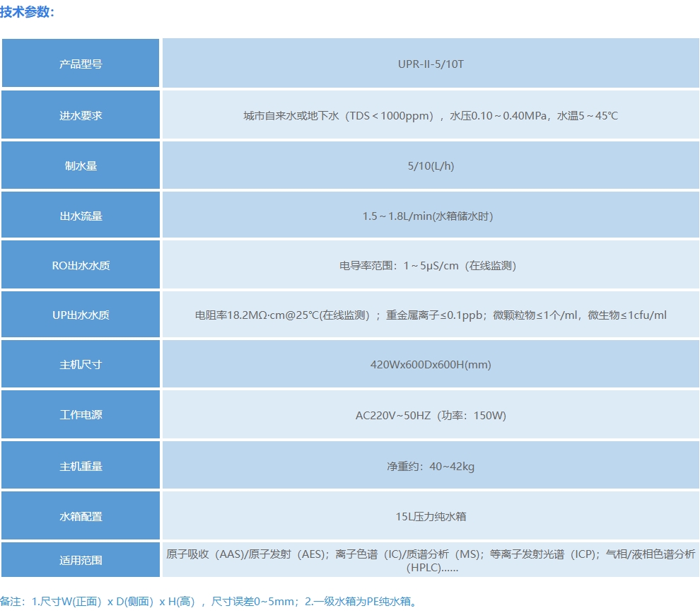700x613 pixels.
Task: Click the water pressure requirement text cell
Action: (430, 115)
